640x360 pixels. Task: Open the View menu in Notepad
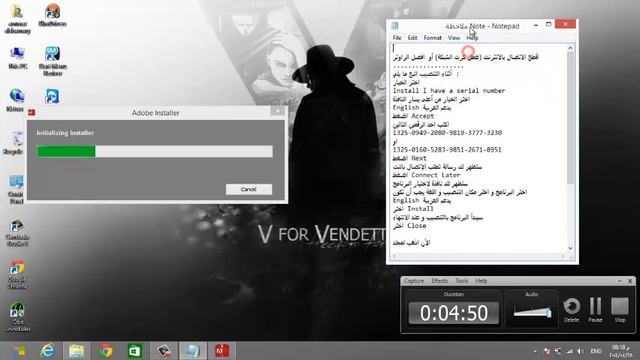(454, 38)
